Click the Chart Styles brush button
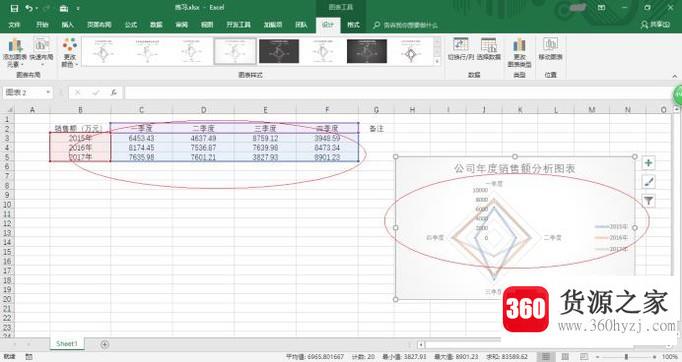 (649, 182)
